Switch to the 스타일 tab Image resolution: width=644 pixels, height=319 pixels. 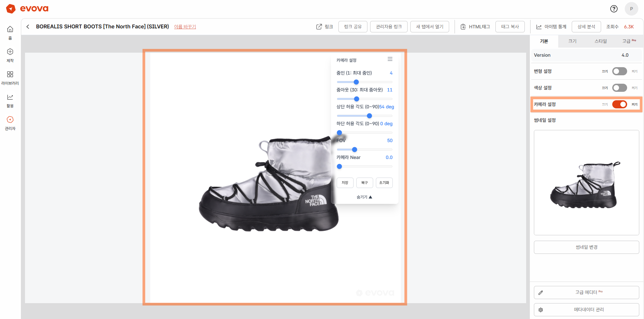point(600,41)
